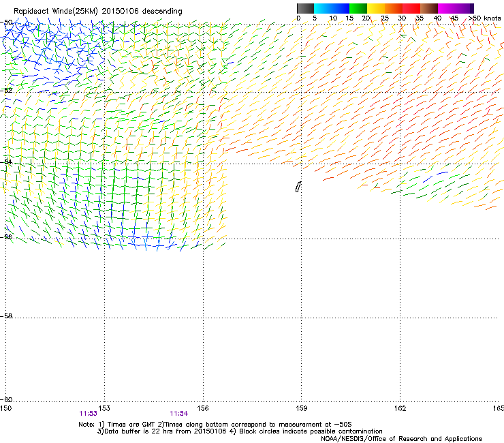This screenshot has height=443, width=504.
Task: Click the note line "Times are GMT"
Action: (131, 425)
